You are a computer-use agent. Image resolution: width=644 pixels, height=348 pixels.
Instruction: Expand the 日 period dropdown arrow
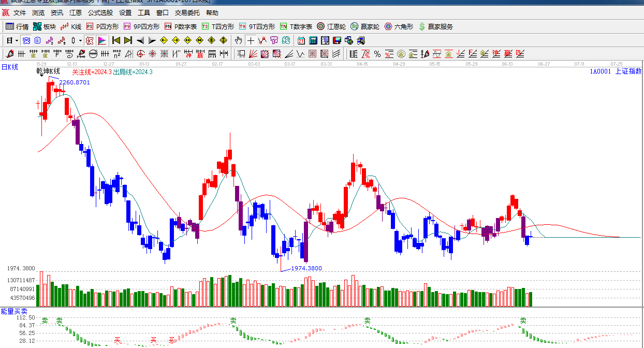click(17, 40)
